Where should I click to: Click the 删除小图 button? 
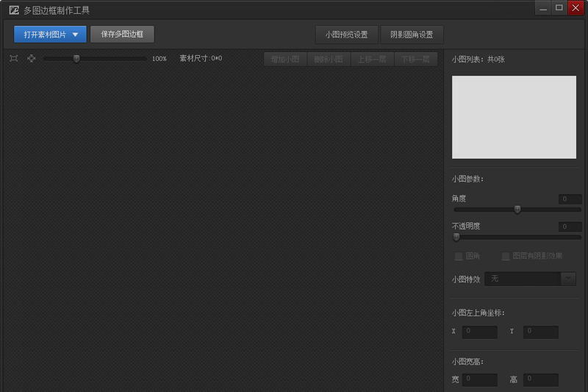[x=329, y=60]
